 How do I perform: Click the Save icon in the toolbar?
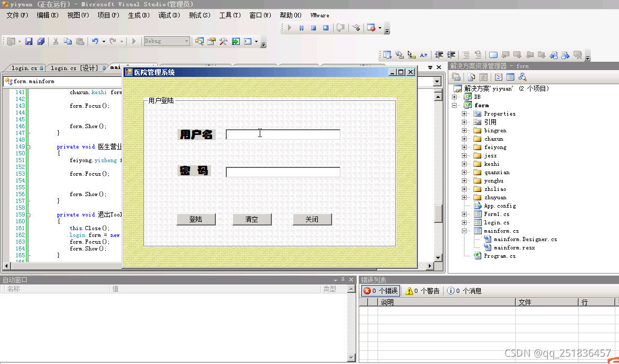click(29, 41)
